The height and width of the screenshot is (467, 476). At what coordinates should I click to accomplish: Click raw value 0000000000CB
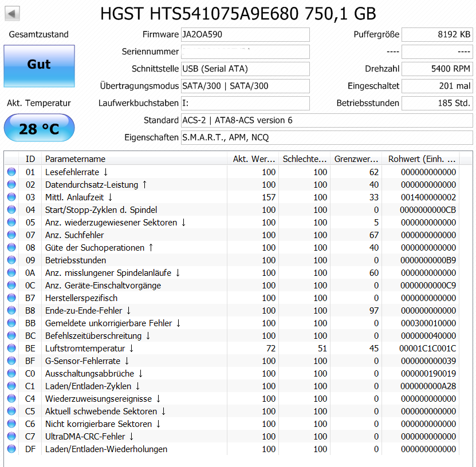427,210
